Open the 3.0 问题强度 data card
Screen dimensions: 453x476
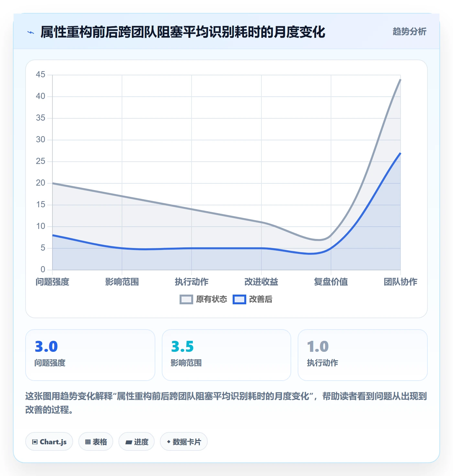[x=90, y=355]
